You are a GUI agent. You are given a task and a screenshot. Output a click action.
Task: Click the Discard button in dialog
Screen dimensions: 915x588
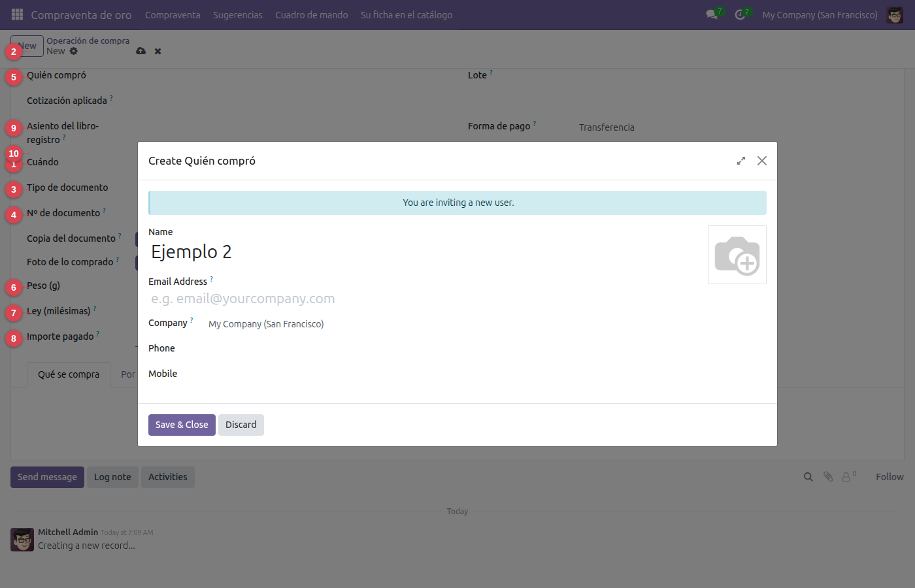241,425
